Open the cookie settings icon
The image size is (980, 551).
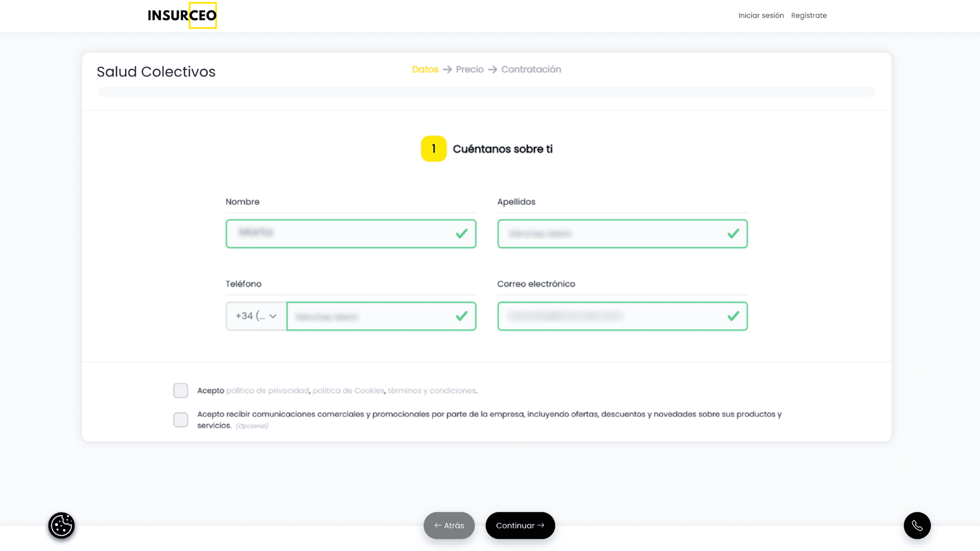point(61,525)
